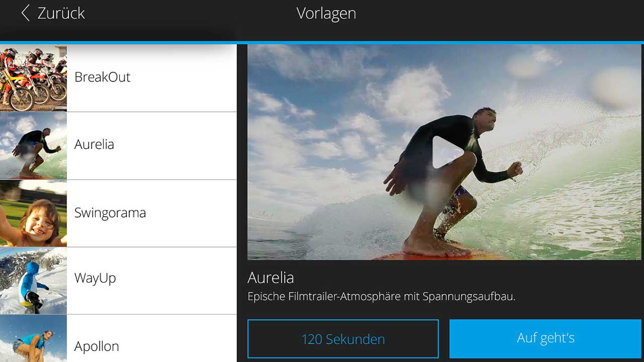The image size is (644, 362).
Task: Open the BreakOut motocross thumbnail
Action: point(33,78)
